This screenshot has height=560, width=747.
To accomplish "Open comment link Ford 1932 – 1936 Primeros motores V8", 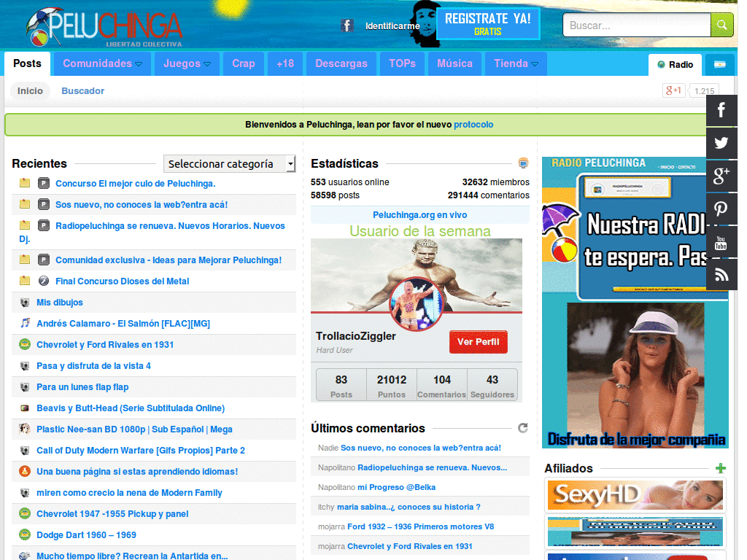I will (x=421, y=526).
